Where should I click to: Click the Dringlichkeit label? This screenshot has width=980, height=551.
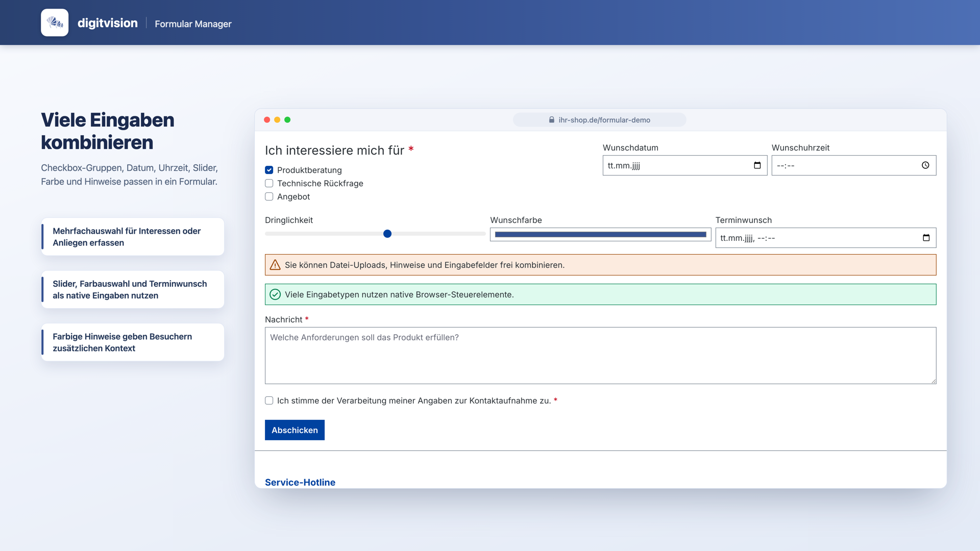(x=289, y=220)
